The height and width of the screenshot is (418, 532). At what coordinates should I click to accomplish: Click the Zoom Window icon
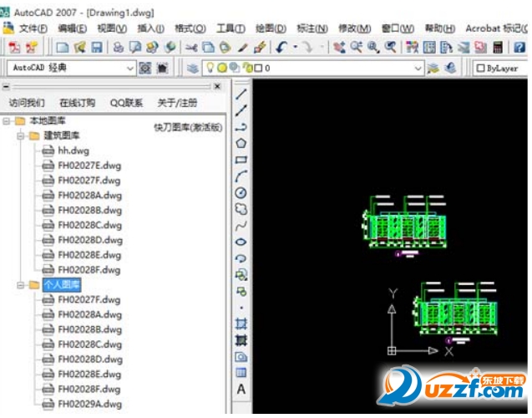tap(373, 47)
